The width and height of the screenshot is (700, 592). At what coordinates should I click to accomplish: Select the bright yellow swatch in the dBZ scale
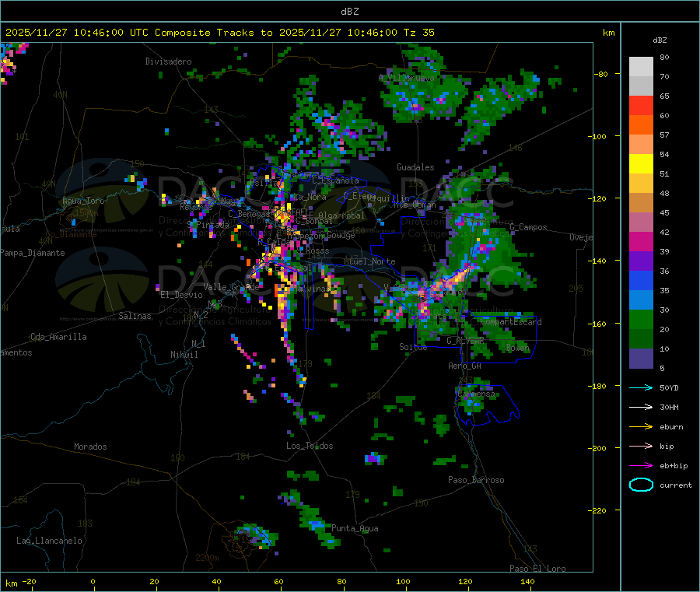pos(641,164)
